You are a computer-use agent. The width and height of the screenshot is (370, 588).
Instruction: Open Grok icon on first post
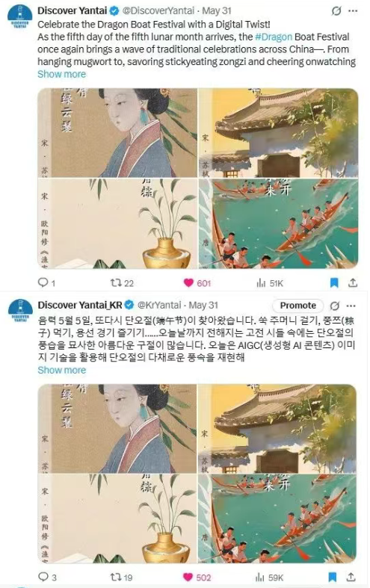click(336, 11)
